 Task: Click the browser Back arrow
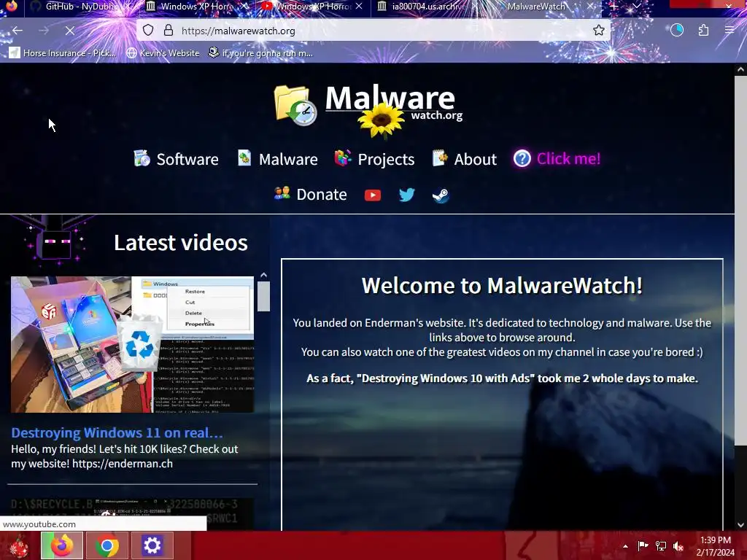pos(18,31)
